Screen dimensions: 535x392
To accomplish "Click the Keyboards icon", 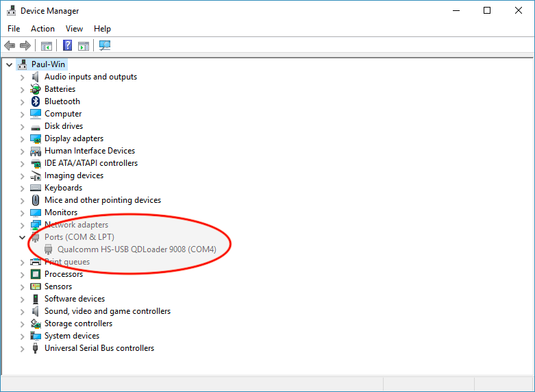I will click(36, 188).
